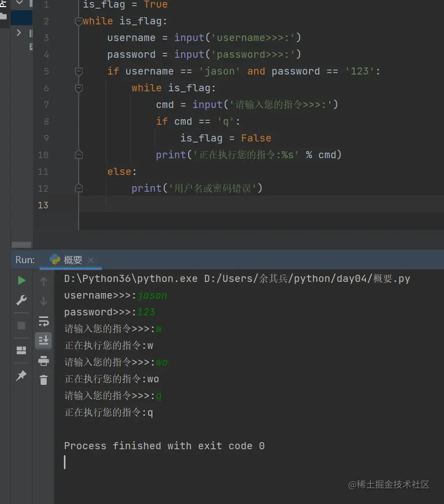Close the 概要 run tab
The image size is (444, 504).
(x=91, y=260)
